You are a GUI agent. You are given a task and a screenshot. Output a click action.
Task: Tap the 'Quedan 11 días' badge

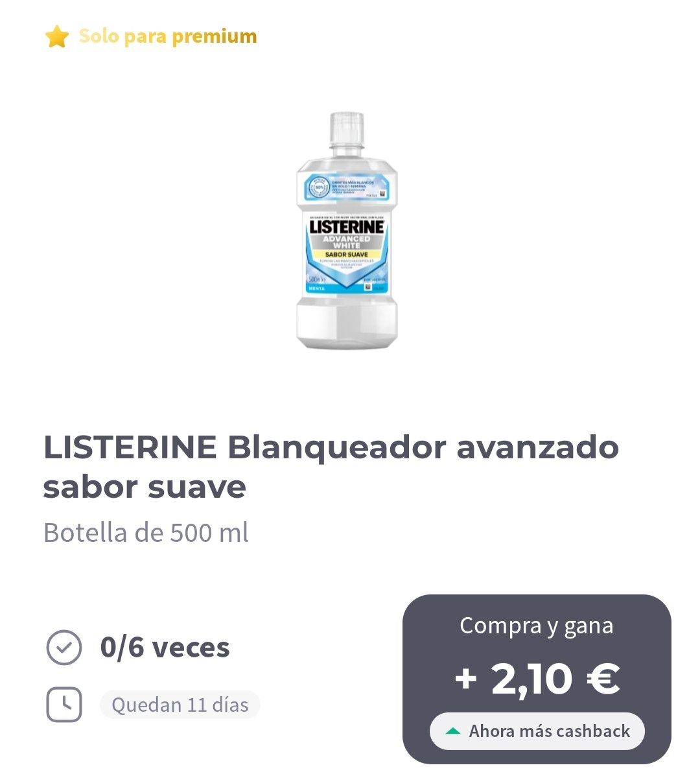[x=180, y=705]
